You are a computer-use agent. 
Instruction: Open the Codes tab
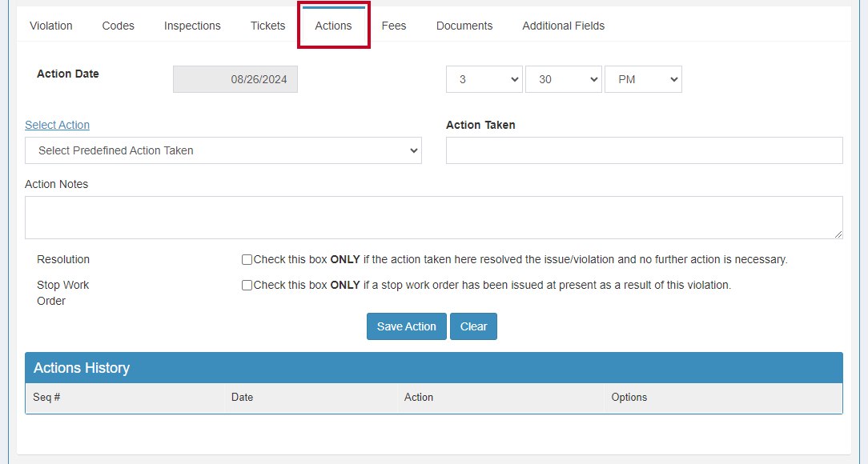pos(118,26)
